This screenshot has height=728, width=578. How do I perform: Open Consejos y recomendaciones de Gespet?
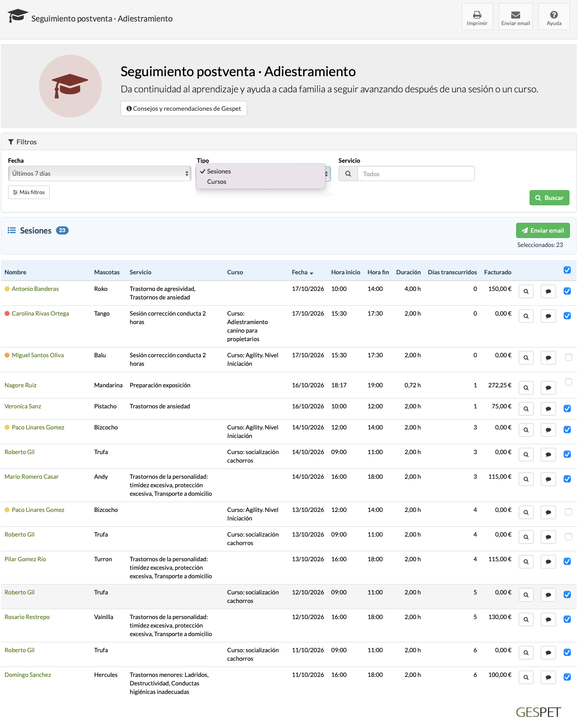[184, 108]
